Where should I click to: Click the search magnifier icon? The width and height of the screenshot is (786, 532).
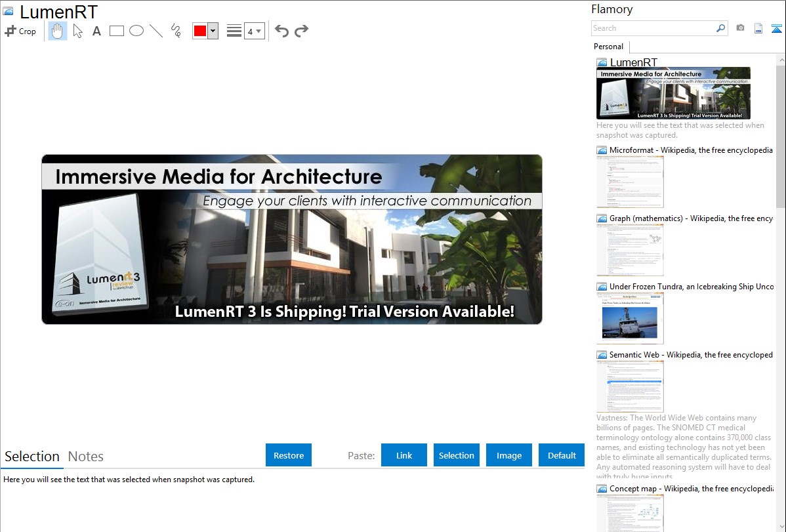(x=721, y=28)
